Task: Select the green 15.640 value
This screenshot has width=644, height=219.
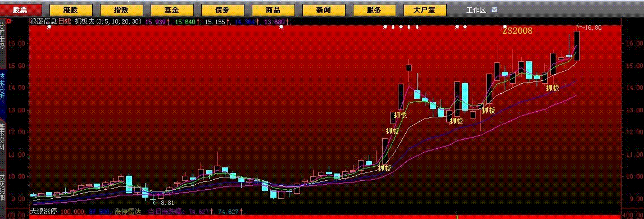Action: (x=185, y=21)
